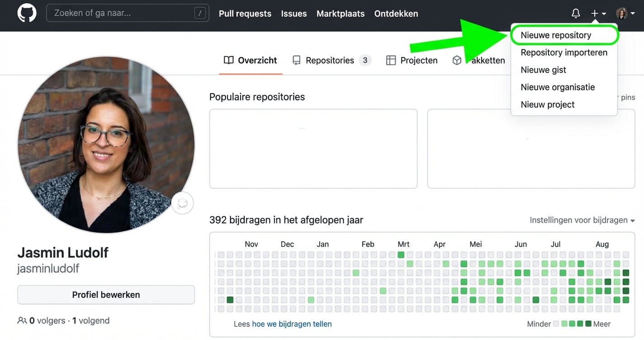The height and width of the screenshot is (340, 644).
Task: Click the followers people icon
Action: [x=22, y=320]
